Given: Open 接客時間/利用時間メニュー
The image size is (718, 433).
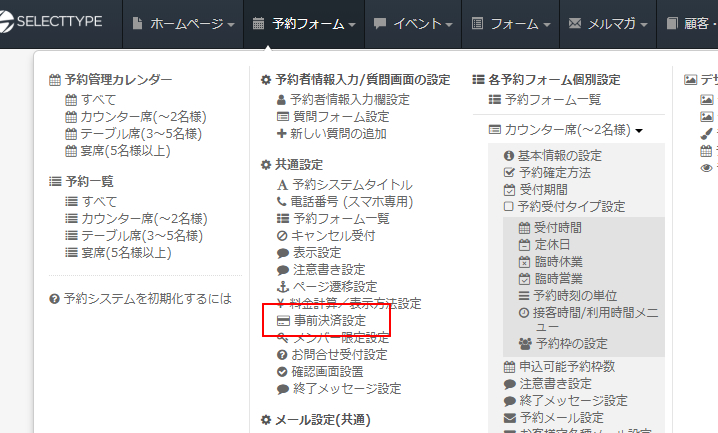Looking at the screenshot, I should tap(589, 319).
